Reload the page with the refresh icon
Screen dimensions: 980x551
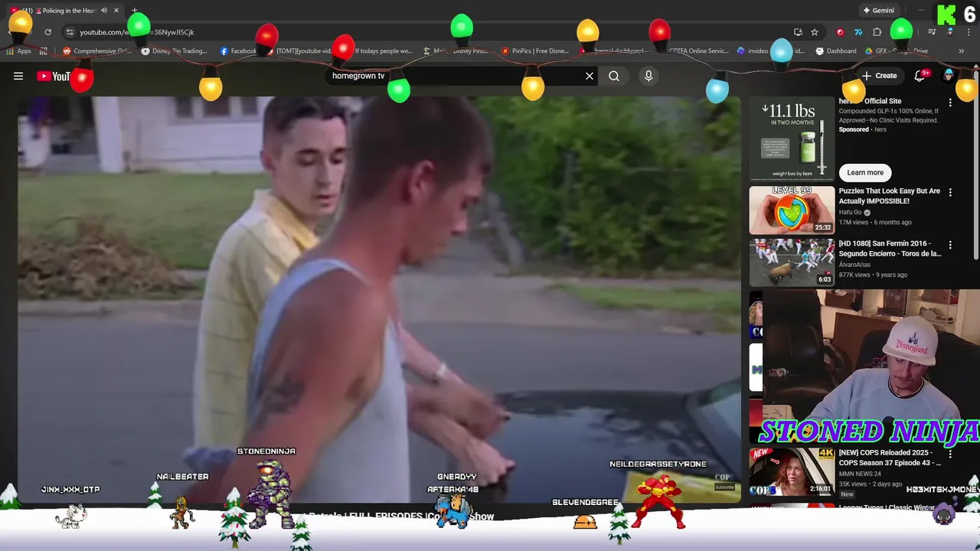pyautogui.click(x=47, y=32)
